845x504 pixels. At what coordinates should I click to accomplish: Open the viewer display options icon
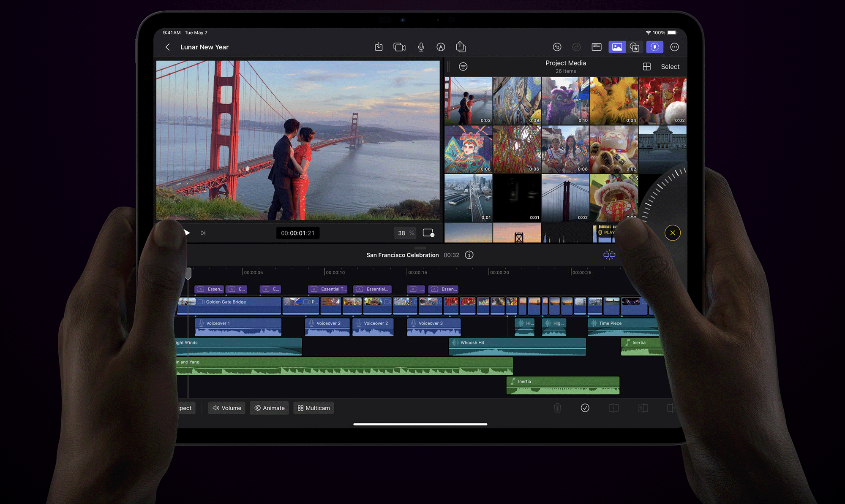(428, 233)
